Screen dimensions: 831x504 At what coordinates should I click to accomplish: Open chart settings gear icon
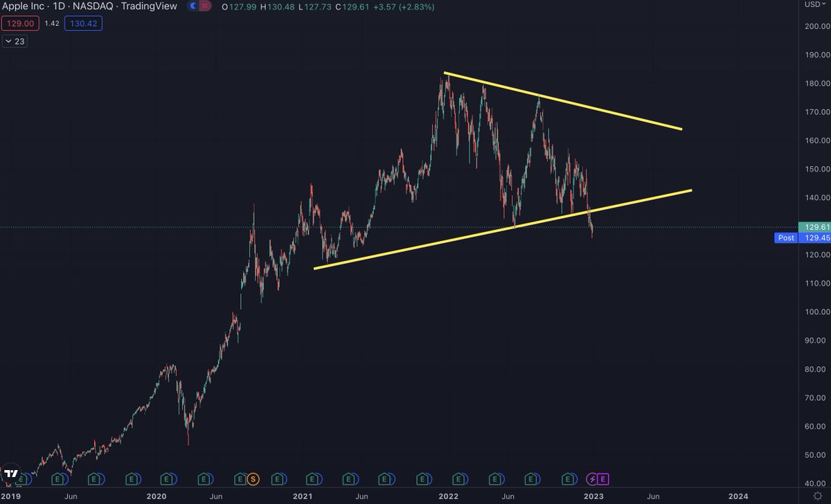(818, 496)
